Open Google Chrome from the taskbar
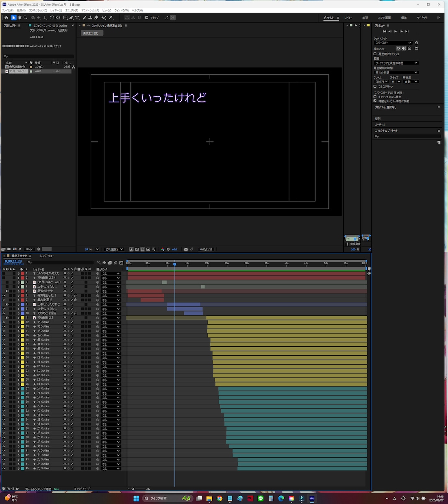The image size is (448, 504). (220, 498)
